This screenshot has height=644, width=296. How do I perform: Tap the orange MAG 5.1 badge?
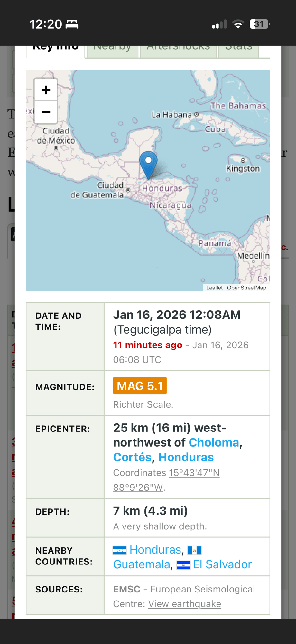(x=140, y=386)
